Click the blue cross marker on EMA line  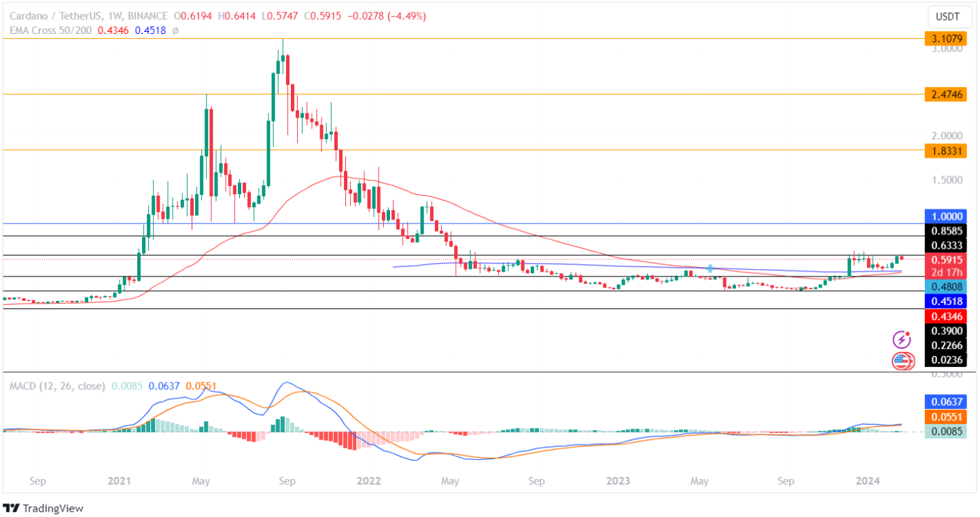coord(710,268)
